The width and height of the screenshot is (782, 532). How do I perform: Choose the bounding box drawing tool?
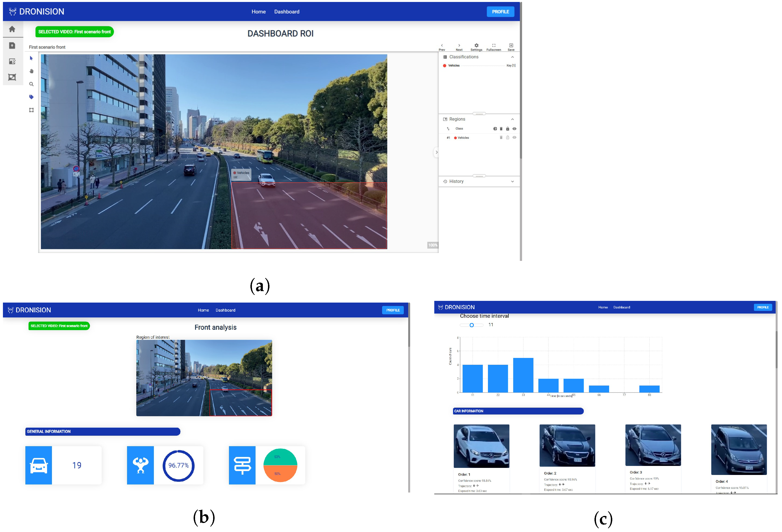click(31, 110)
